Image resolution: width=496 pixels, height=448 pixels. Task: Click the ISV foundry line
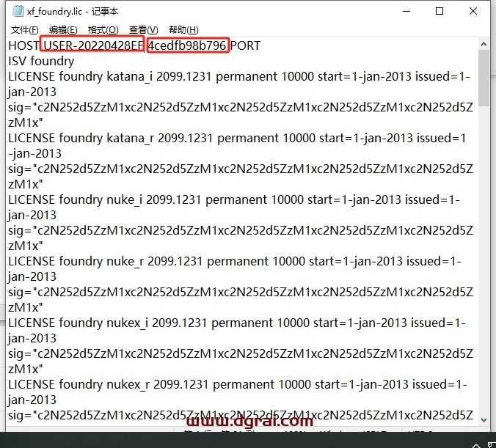pyautogui.click(x=41, y=61)
